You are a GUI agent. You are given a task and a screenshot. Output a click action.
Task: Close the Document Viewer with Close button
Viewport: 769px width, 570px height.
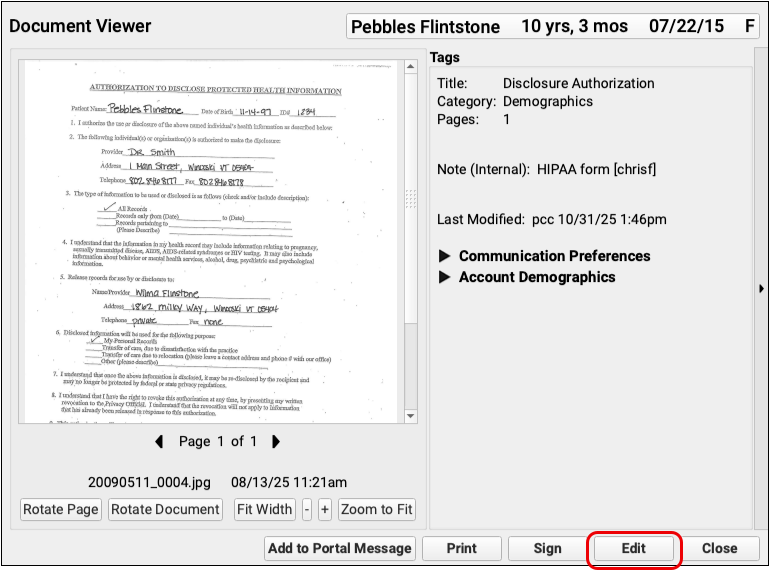coord(719,548)
